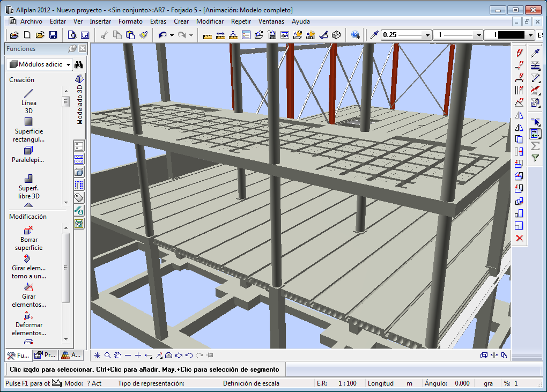547x392 pixels.
Task: Click the Pan hand icon in viewport toolbar
Action: coord(117,356)
